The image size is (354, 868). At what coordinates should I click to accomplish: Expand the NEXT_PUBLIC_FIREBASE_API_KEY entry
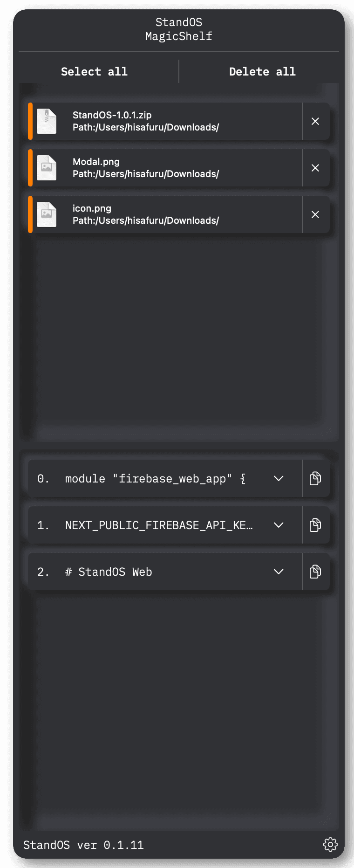(279, 525)
